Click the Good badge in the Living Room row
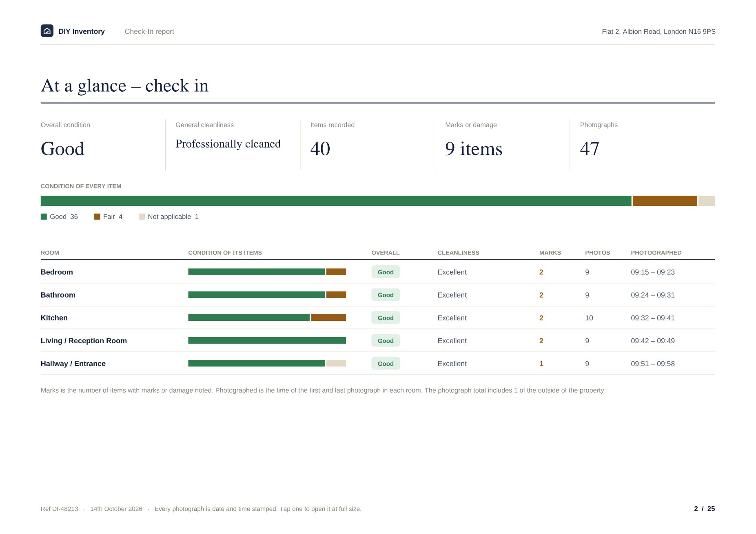756x534 pixels. 386,340
